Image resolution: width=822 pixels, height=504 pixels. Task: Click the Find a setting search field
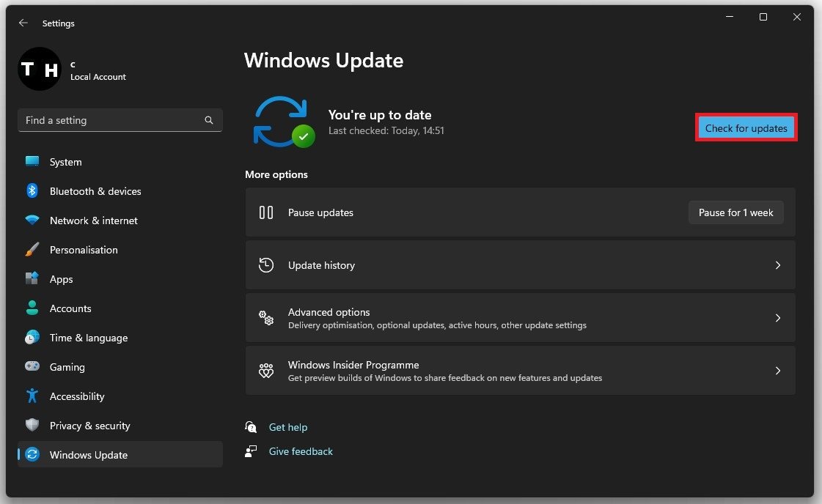coord(110,120)
